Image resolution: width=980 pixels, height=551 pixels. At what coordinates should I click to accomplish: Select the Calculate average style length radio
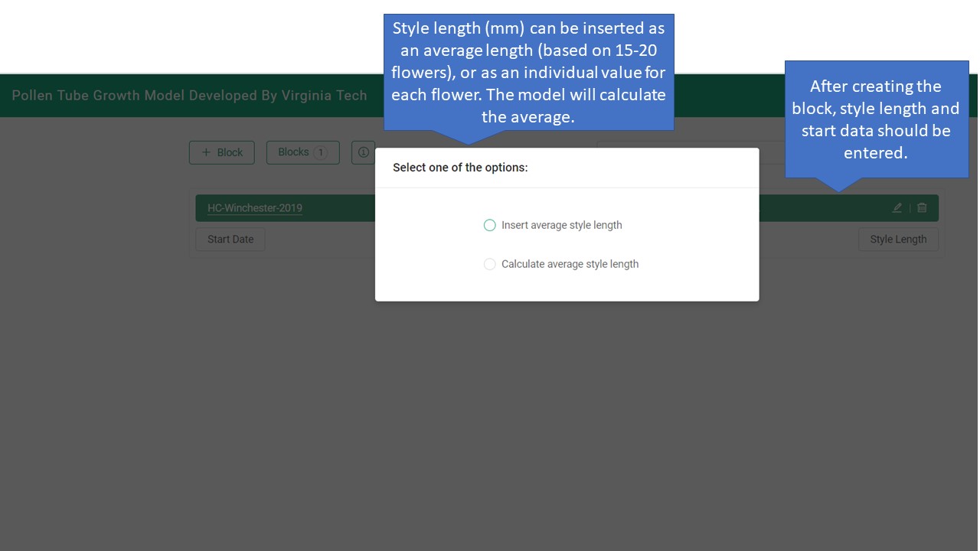point(490,264)
